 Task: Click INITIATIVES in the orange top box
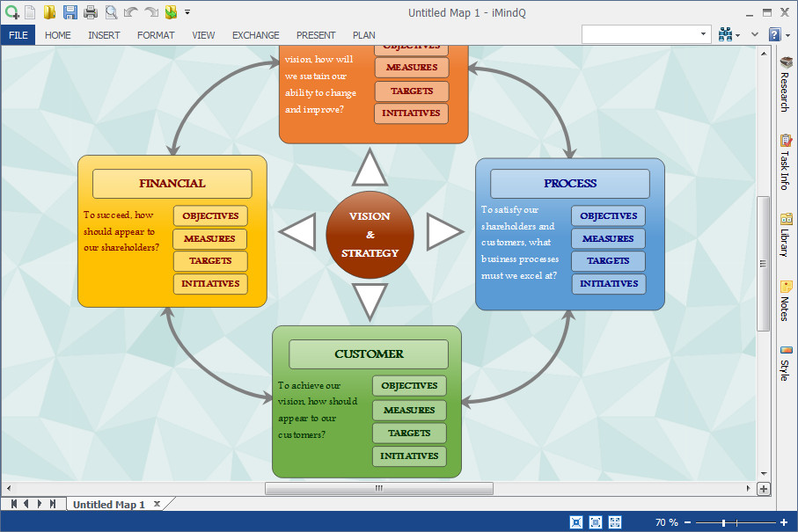(x=411, y=113)
